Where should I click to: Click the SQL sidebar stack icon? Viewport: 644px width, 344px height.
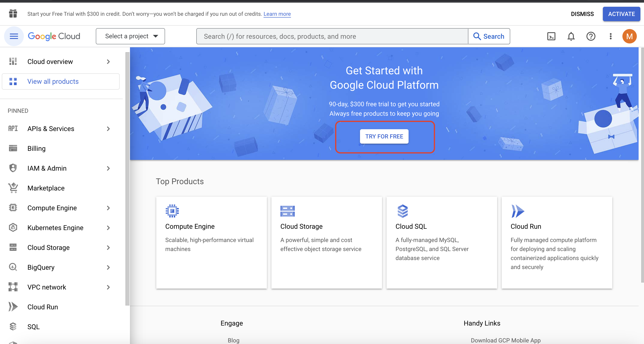[13, 326]
